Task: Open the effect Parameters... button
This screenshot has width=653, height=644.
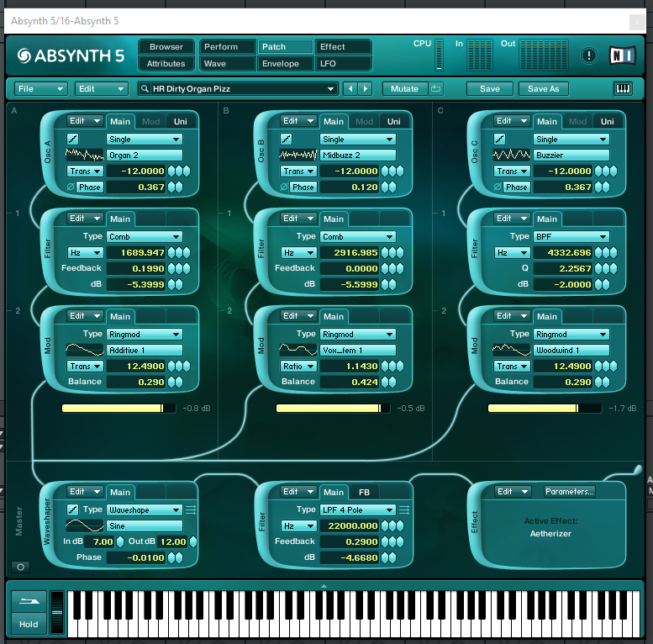Action: pos(569,492)
